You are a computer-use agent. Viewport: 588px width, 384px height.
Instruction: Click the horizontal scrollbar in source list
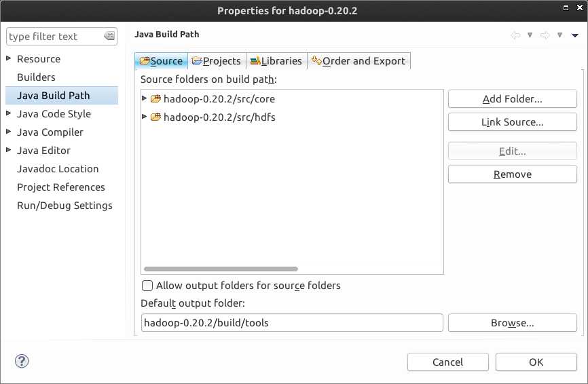click(x=221, y=269)
